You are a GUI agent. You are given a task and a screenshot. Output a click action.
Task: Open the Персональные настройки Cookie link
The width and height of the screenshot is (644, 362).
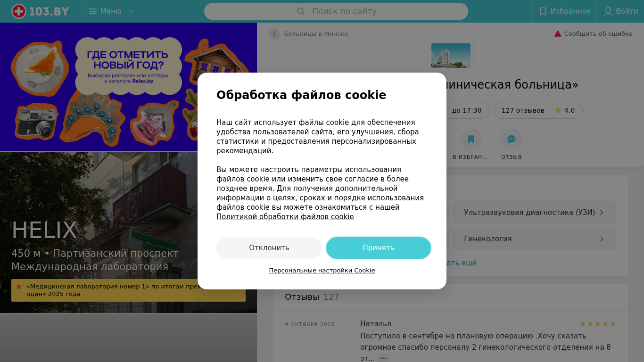click(322, 271)
